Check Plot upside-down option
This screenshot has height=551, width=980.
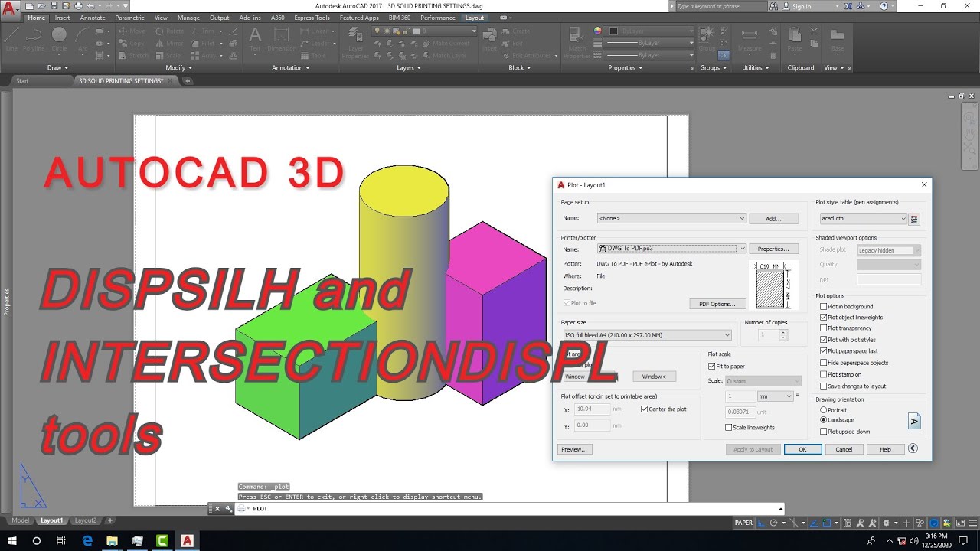824,432
